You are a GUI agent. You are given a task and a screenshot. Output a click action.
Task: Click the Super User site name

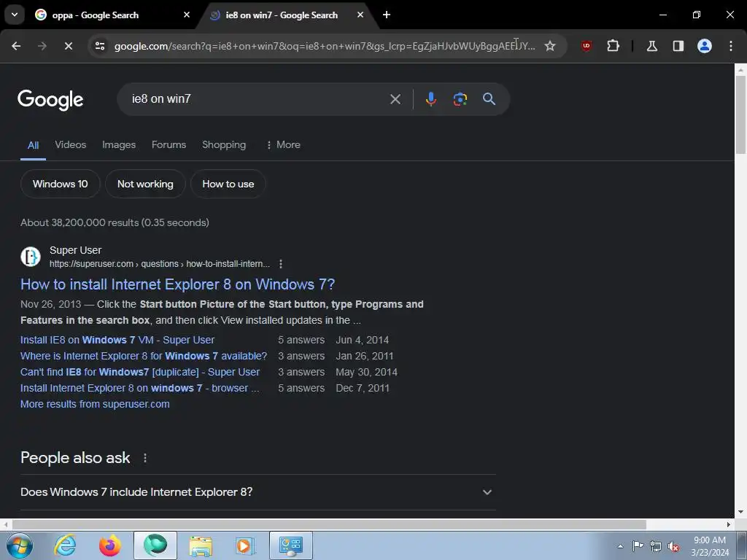(x=75, y=250)
